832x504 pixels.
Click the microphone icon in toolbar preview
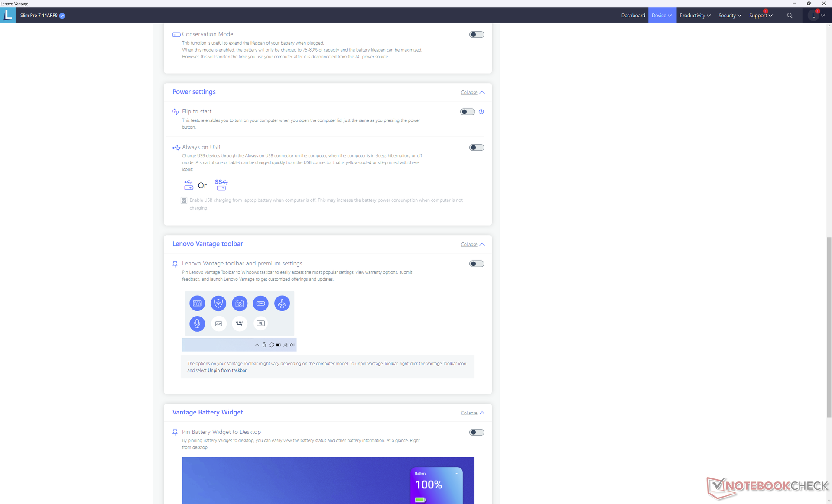coord(197,323)
